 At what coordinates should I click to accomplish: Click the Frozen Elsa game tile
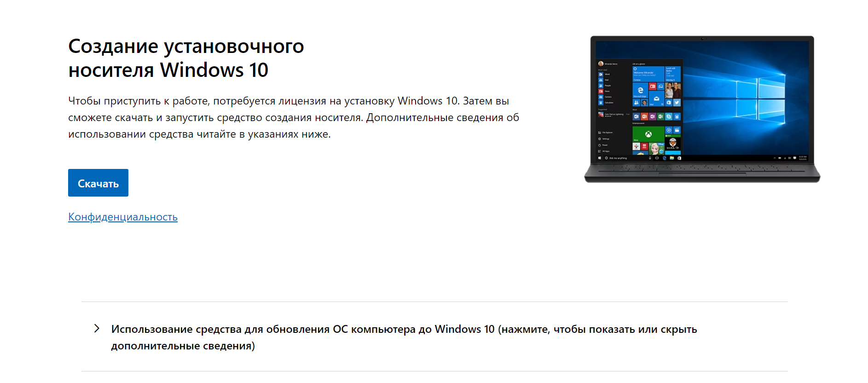point(657,149)
